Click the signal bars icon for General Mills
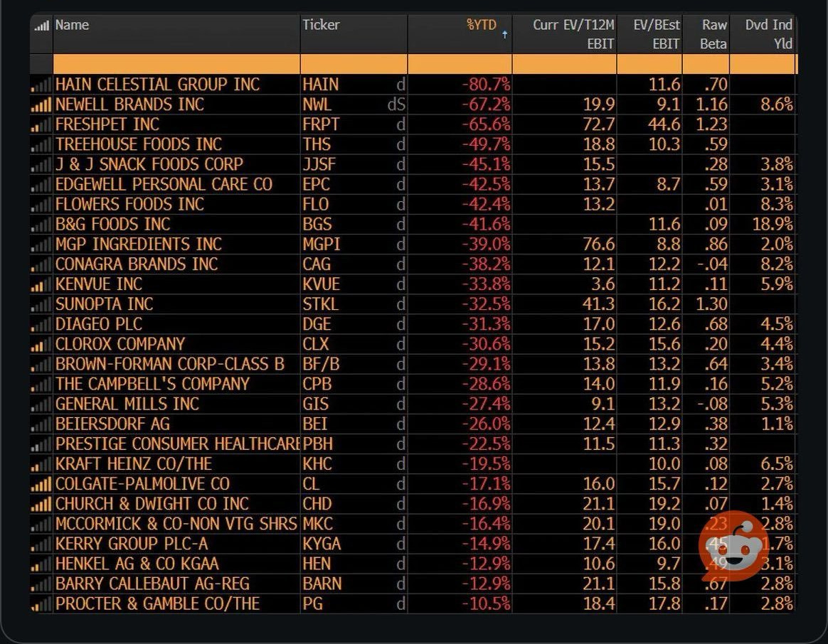828x644 pixels. pyautogui.click(x=41, y=404)
